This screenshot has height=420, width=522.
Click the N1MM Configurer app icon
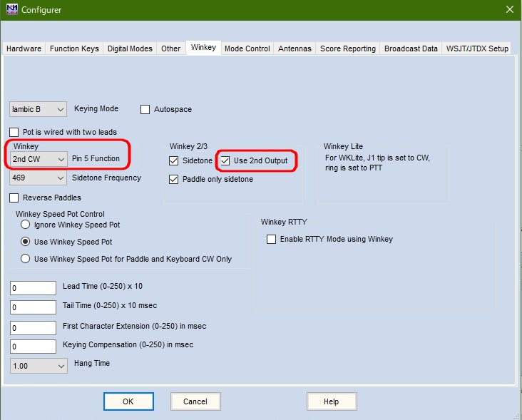pyautogui.click(x=11, y=9)
